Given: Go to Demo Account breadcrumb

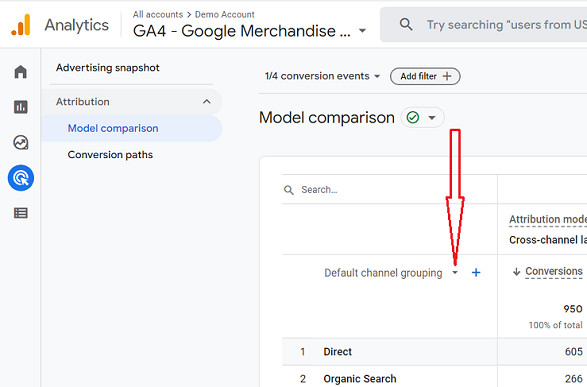Looking at the screenshot, I should pos(225,15).
